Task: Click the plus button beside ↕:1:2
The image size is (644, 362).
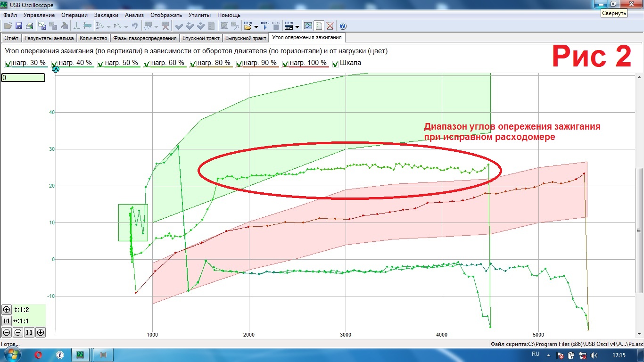Action: pyautogui.click(x=7, y=310)
